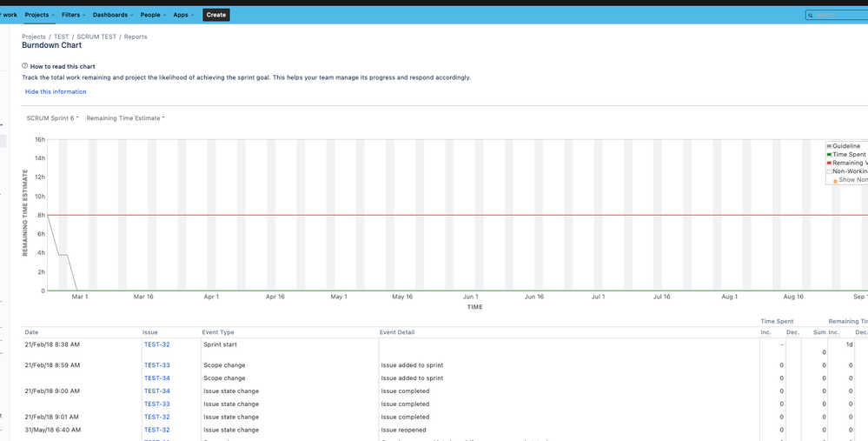
Task: Click Hide this information link
Action: pyautogui.click(x=56, y=91)
